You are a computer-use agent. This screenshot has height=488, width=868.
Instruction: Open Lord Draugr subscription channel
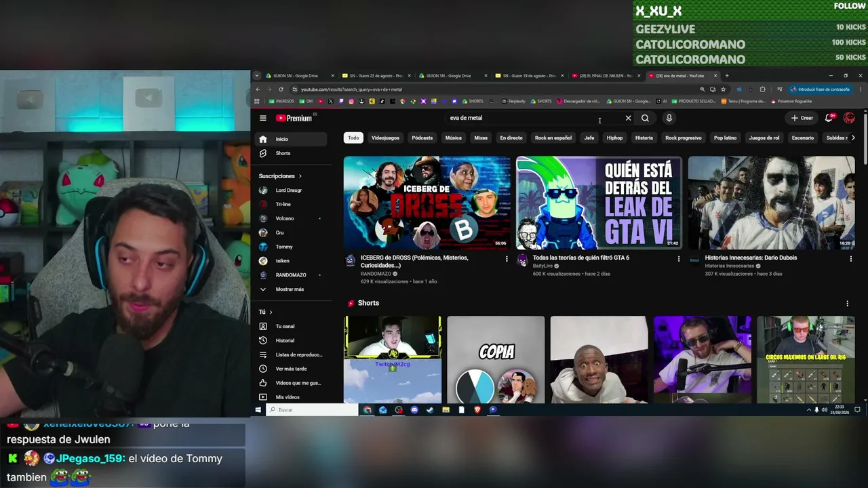tap(290, 190)
